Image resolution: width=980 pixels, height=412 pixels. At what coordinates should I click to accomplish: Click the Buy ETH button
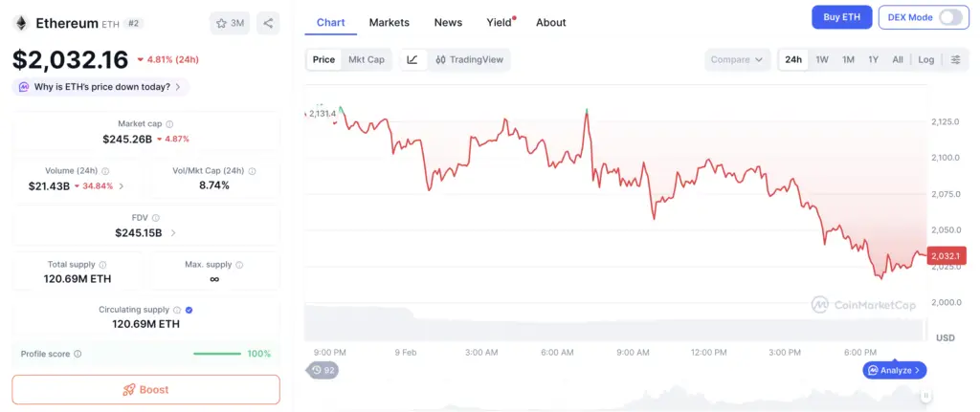[x=841, y=17]
